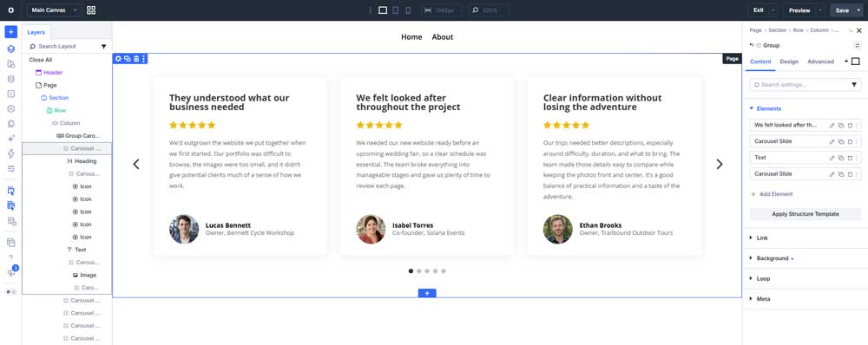Expand the Meta section
868x345 pixels.
[759, 298]
